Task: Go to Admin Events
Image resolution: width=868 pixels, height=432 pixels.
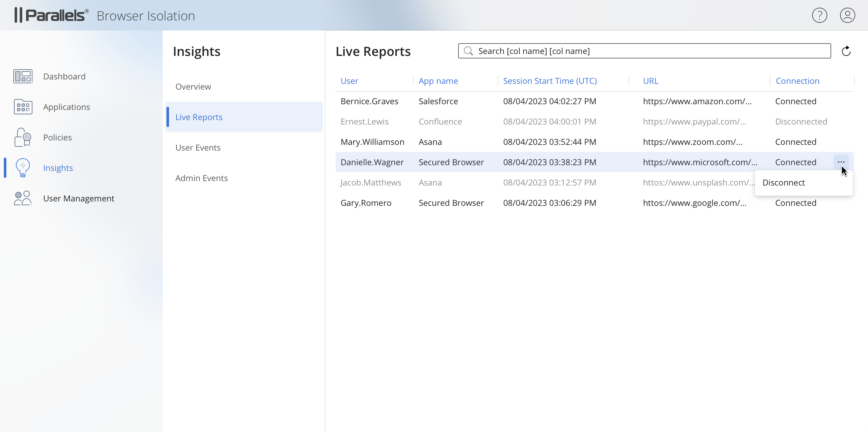Action: (x=201, y=178)
